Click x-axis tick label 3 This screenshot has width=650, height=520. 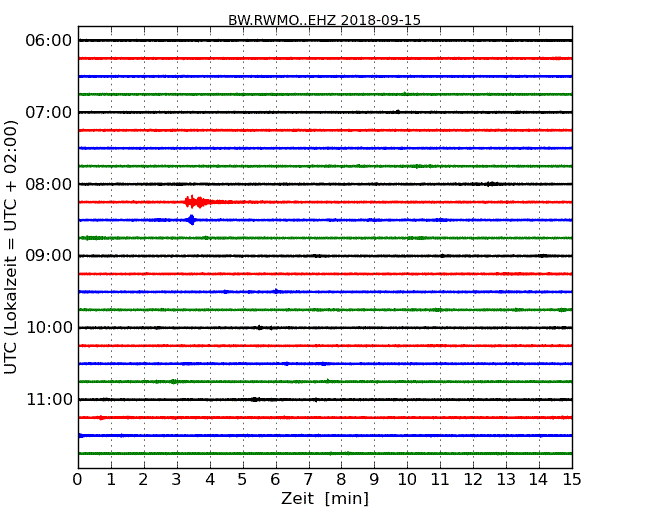pyautogui.click(x=177, y=480)
